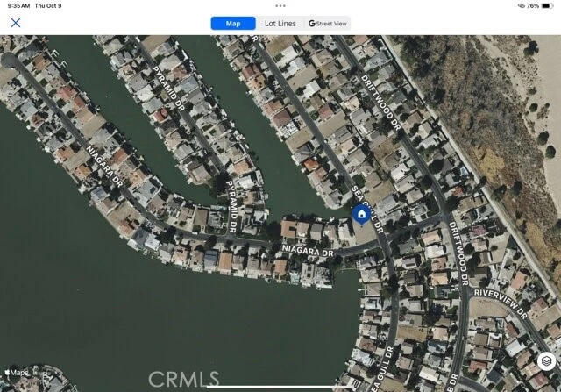Image resolution: width=561 pixels, height=392 pixels.
Task: Switch to Lot Lines view
Action: 280,24
